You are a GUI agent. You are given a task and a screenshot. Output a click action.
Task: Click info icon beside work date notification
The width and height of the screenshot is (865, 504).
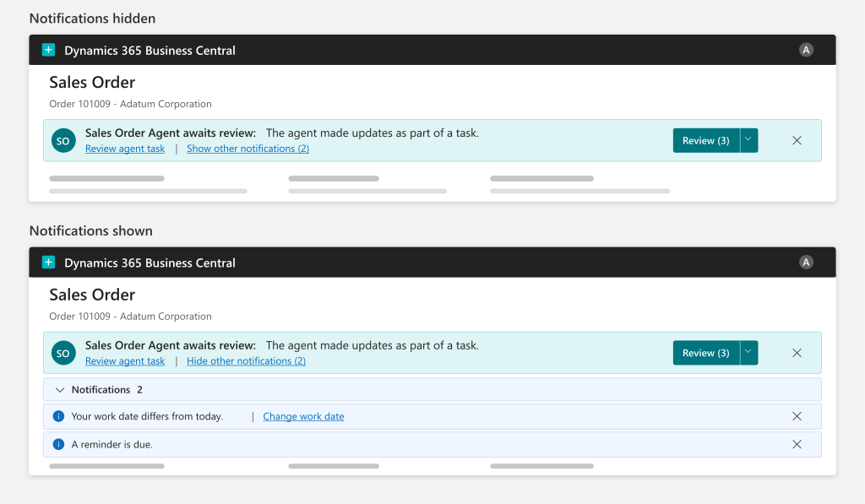[x=58, y=416]
